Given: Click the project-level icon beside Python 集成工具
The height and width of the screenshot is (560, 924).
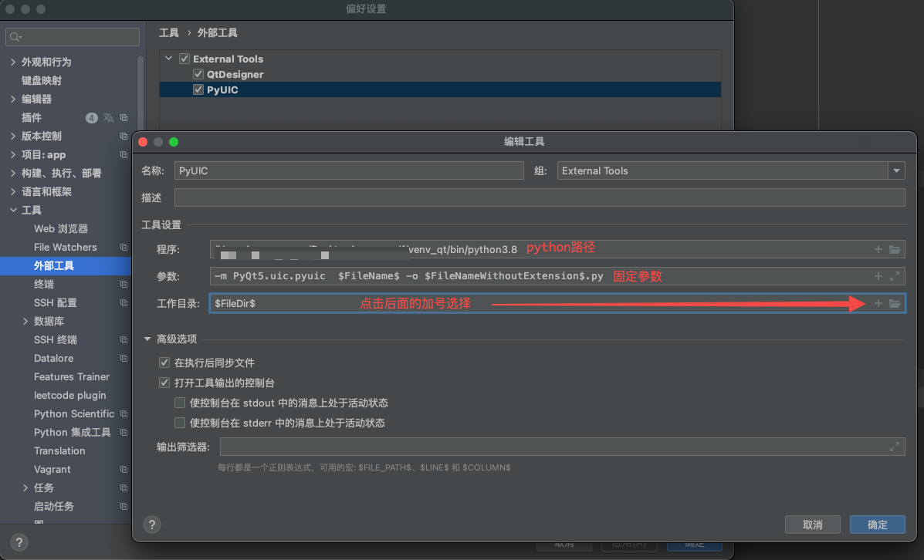Looking at the screenshot, I should (124, 432).
